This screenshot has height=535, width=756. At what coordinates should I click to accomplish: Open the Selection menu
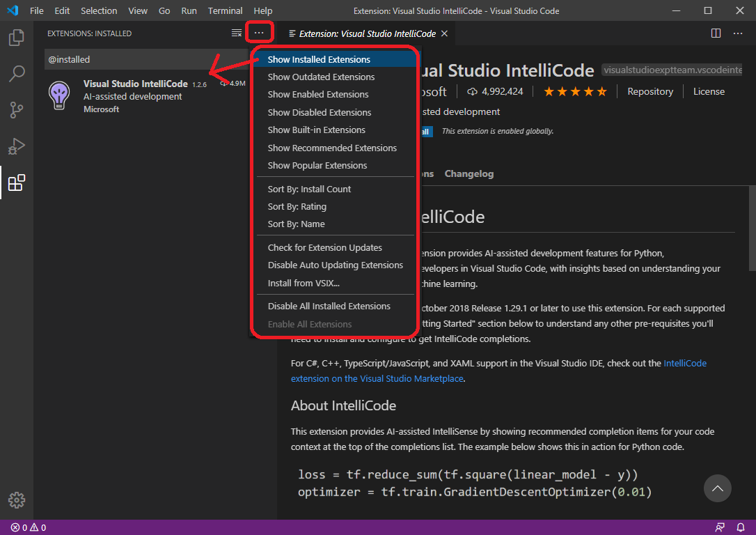(x=99, y=10)
